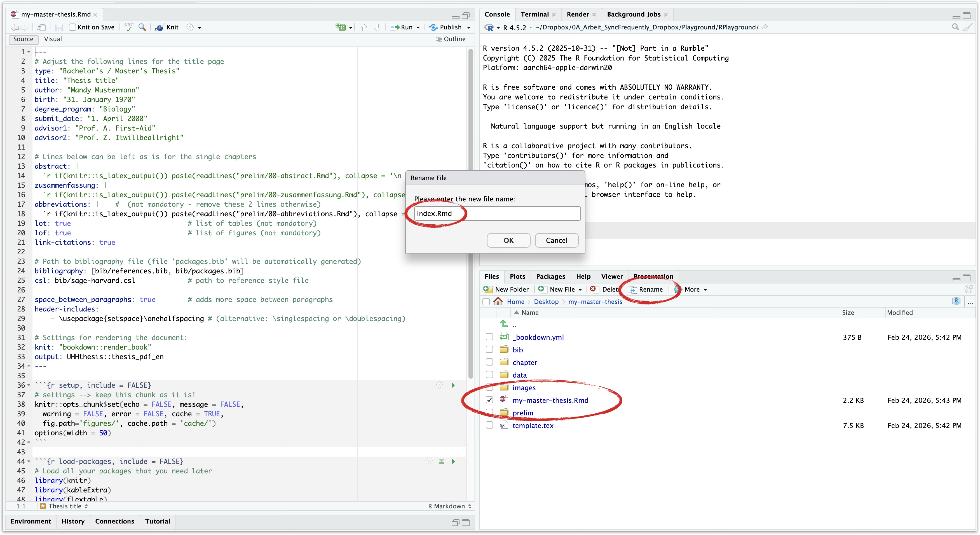
Task: Open Find/Replace in the source editor
Action: [142, 27]
